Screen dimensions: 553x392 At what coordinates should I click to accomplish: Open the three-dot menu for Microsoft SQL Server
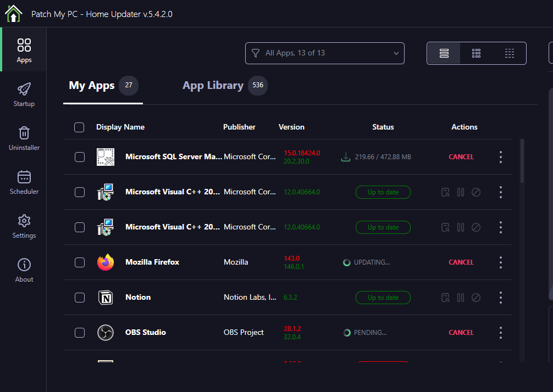[501, 157]
